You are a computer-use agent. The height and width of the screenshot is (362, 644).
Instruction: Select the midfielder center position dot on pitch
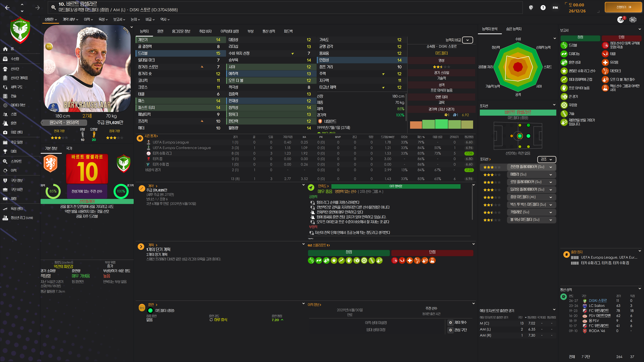pyautogui.click(x=520, y=136)
